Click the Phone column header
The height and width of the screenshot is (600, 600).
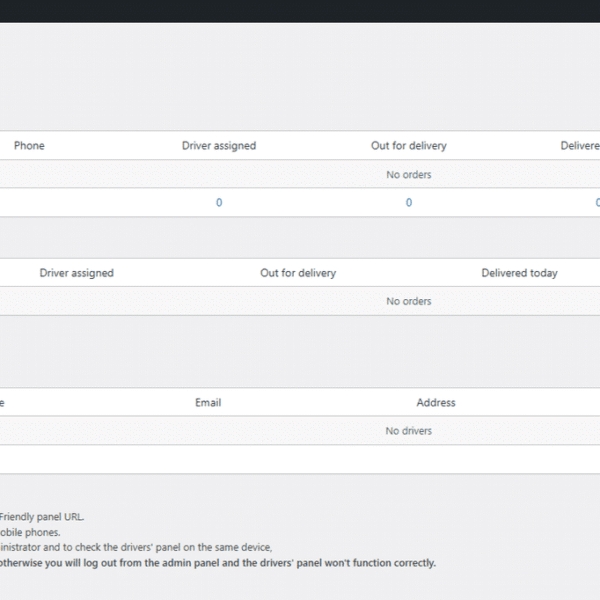(29, 145)
